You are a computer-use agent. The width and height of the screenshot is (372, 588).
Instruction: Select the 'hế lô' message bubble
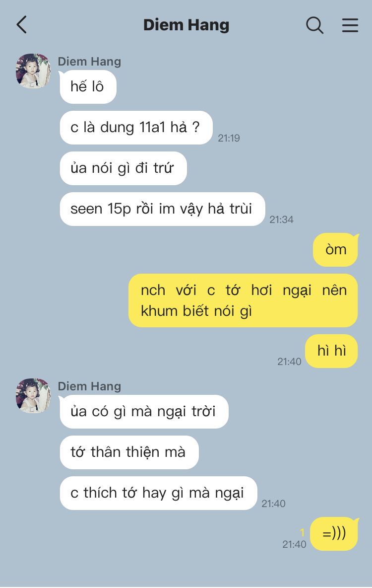[x=88, y=86]
